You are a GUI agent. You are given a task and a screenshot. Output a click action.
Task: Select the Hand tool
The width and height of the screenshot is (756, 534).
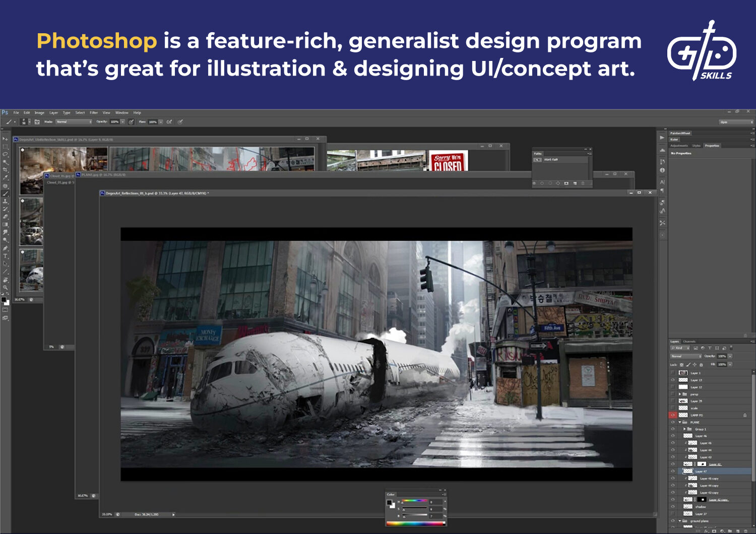5,280
